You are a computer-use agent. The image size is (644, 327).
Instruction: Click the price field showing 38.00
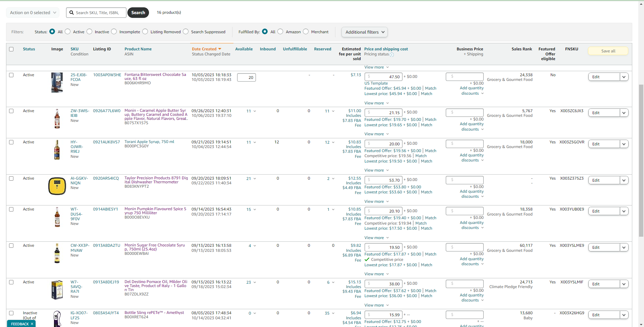[383, 284]
